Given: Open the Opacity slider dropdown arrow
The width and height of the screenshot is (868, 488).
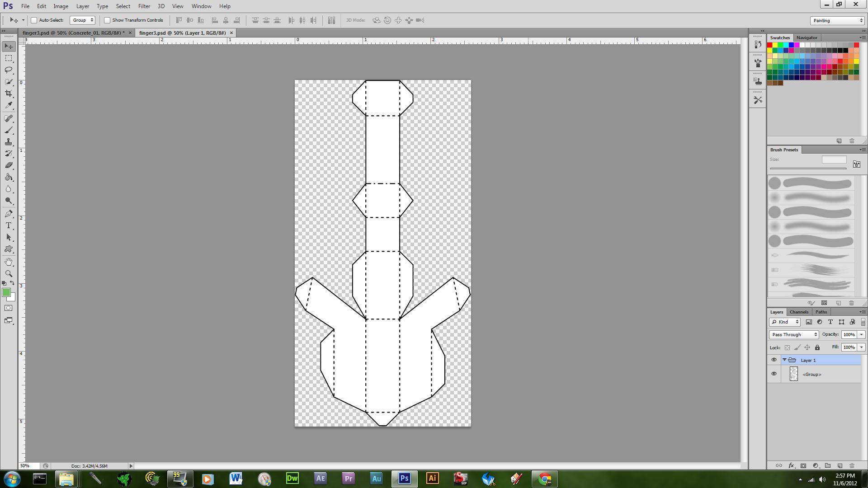Looking at the screenshot, I should (861, 335).
